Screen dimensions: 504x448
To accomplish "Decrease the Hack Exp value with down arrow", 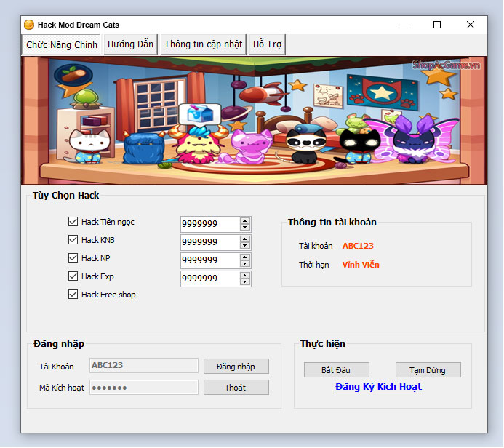I will point(245,282).
